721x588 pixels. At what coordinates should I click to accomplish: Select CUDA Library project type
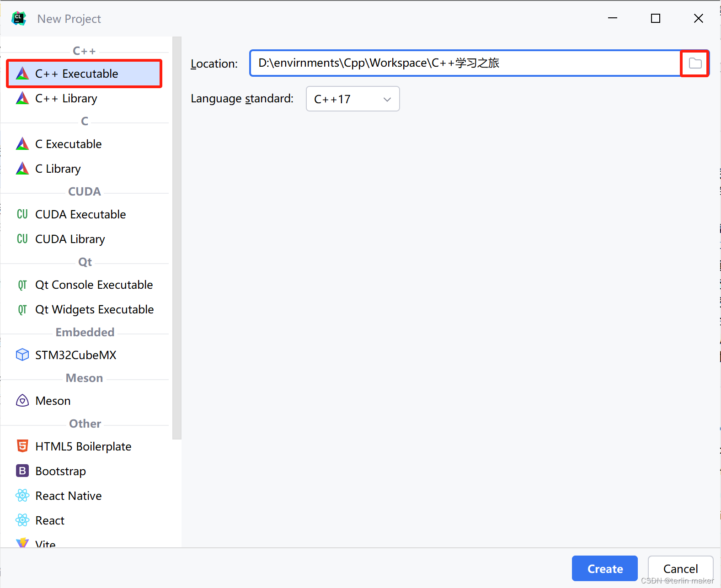point(84,239)
